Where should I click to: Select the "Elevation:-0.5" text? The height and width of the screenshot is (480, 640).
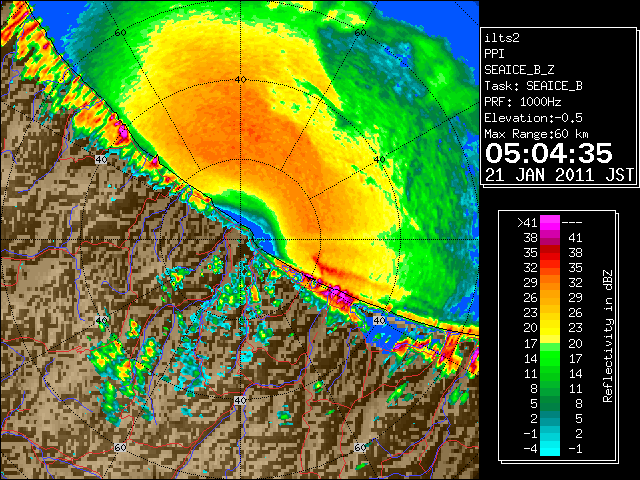point(533,118)
